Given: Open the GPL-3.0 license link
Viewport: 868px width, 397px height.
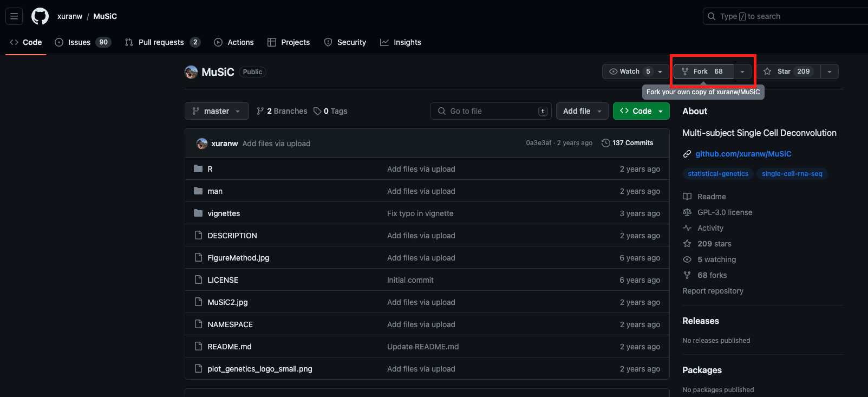Looking at the screenshot, I should pos(725,212).
